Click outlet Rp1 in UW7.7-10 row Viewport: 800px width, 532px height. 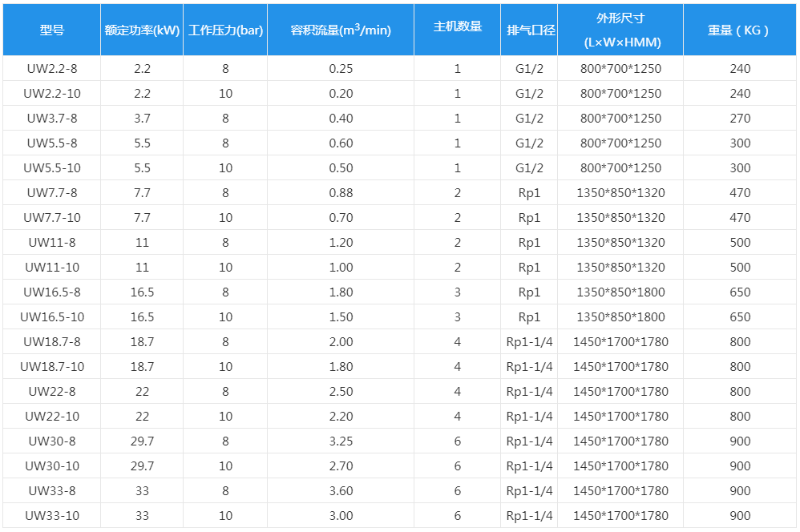click(x=529, y=218)
